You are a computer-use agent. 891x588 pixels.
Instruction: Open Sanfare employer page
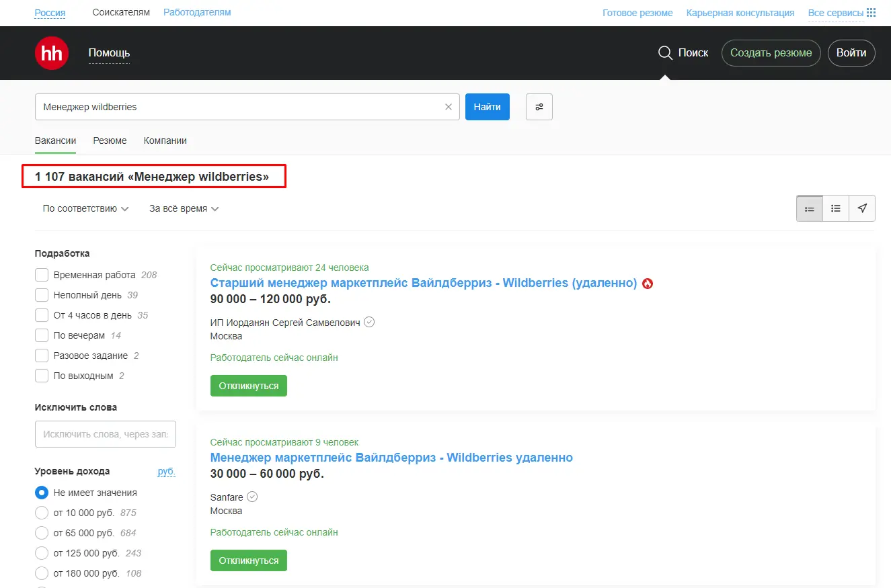tap(227, 497)
